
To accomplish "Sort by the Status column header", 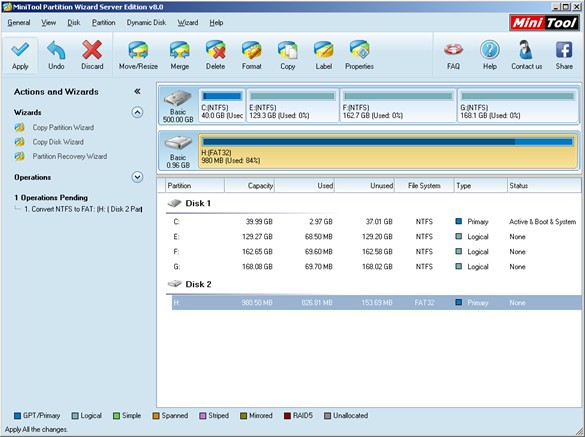I will click(x=544, y=185).
